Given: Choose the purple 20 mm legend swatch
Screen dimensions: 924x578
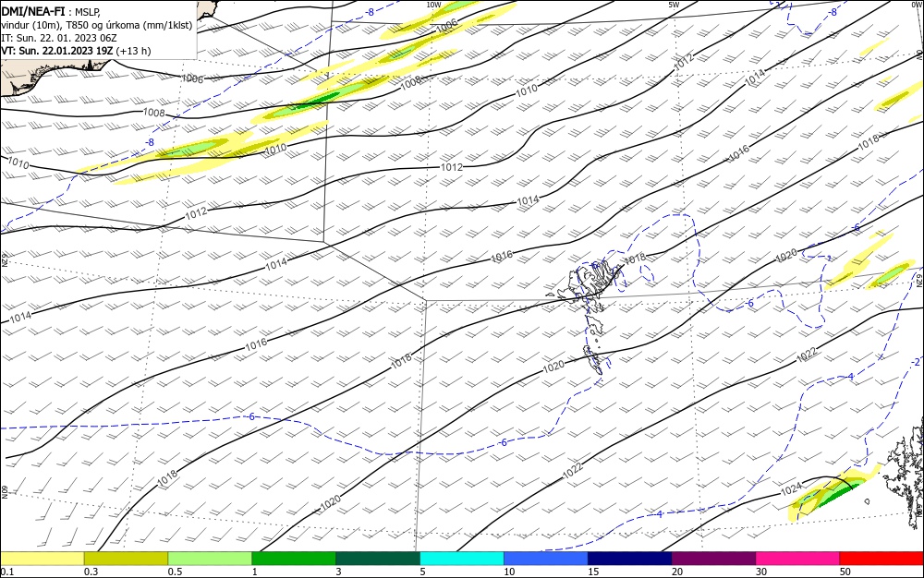Looking at the screenshot, I should [x=713, y=559].
